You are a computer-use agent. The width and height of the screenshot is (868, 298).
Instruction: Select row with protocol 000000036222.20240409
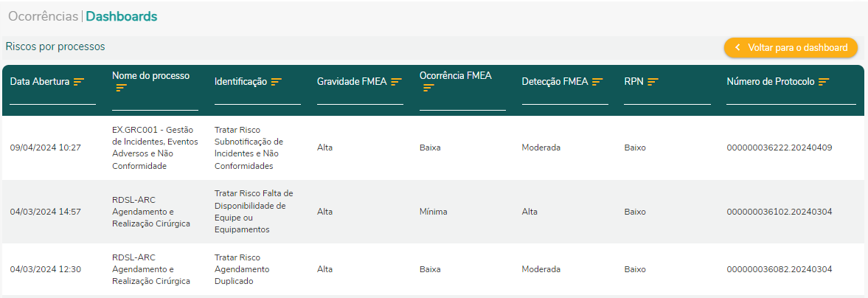[x=779, y=148]
